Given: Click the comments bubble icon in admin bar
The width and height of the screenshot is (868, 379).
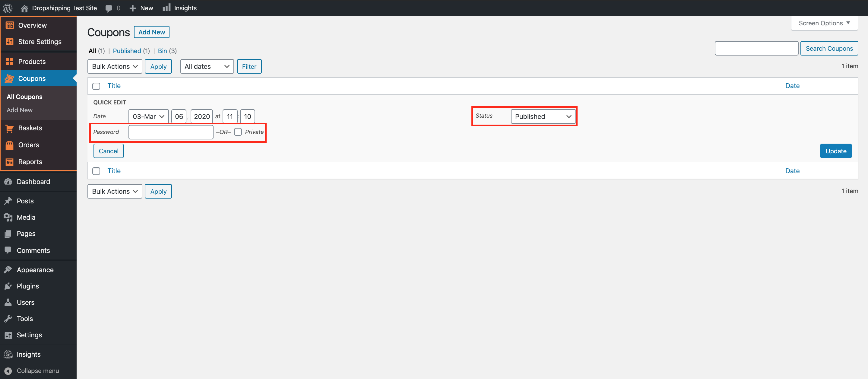Looking at the screenshot, I should pyautogui.click(x=109, y=8).
